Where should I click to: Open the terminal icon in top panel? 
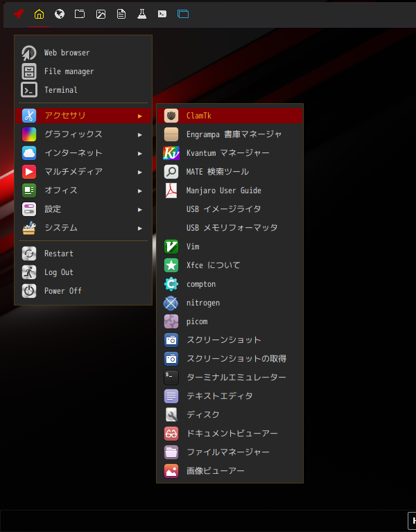click(x=162, y=14)
